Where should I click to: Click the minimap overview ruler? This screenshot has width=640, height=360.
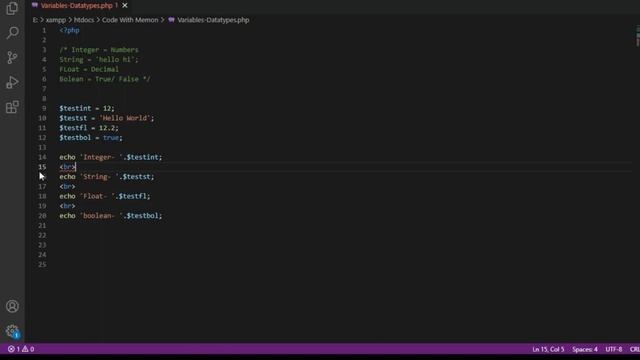pos(637,36)
